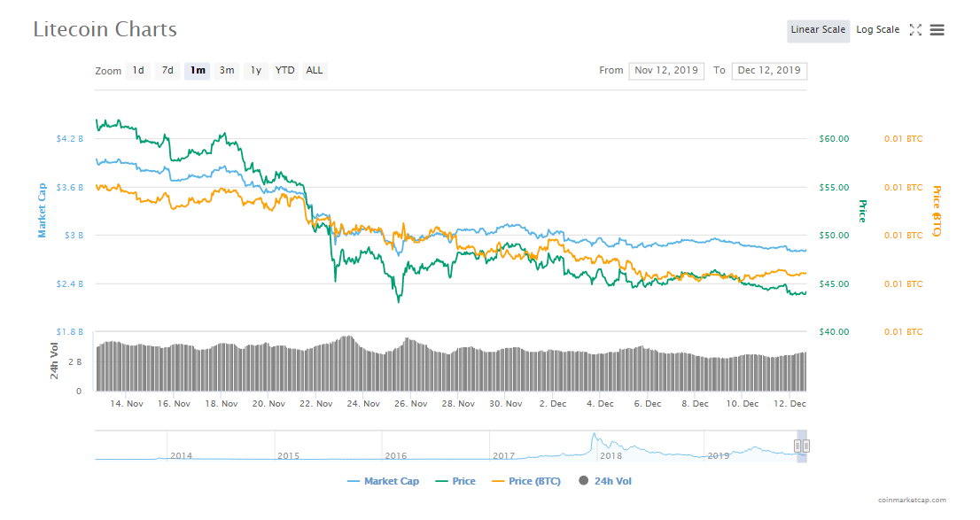Click the 2014 label in navigator
Screen dimensions: 980x520
tap(182, 455)
